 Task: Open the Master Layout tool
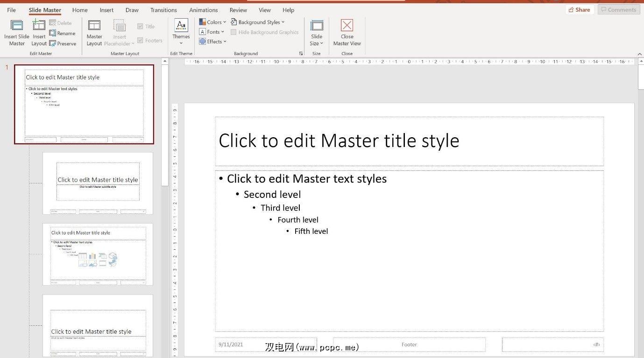coord(94,26)
